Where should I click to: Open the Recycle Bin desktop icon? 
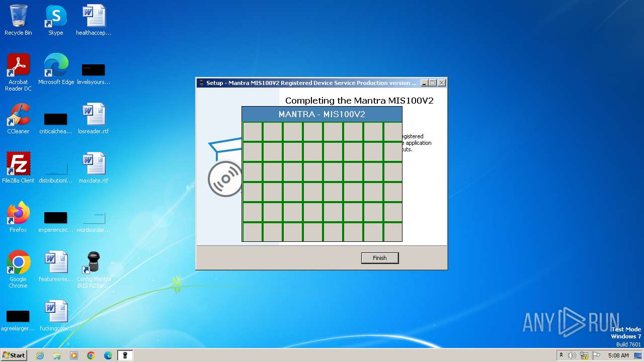pos(18,20)
